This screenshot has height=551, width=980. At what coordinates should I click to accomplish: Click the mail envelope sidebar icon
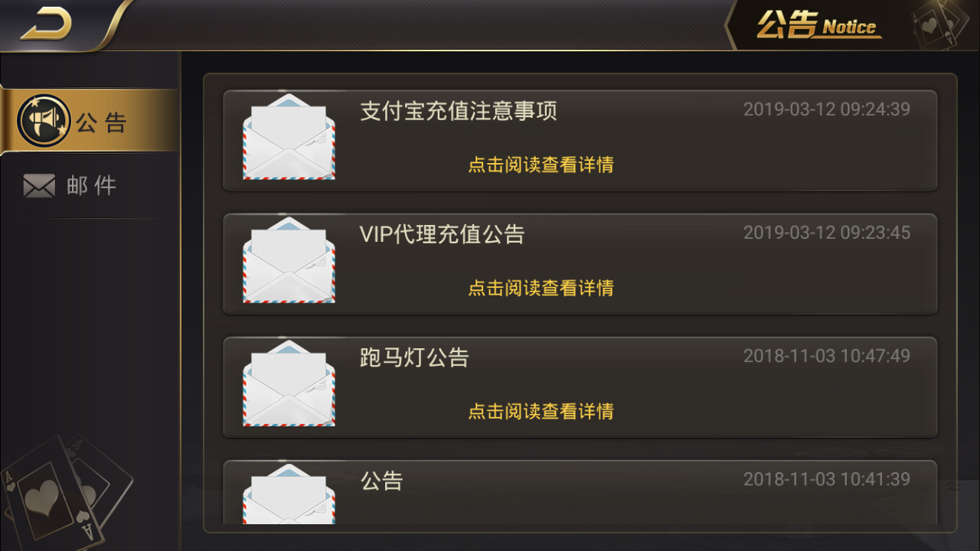(39, 186)
